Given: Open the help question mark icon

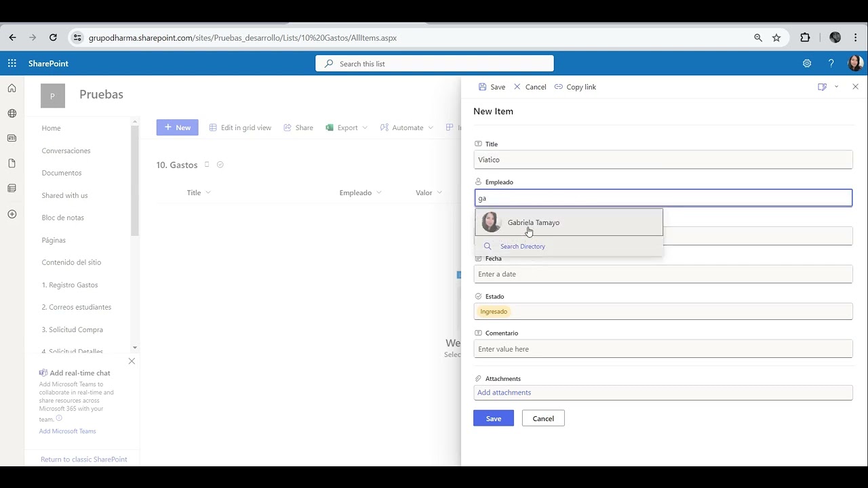Looking at the screenshot, I should pos(831,63).
